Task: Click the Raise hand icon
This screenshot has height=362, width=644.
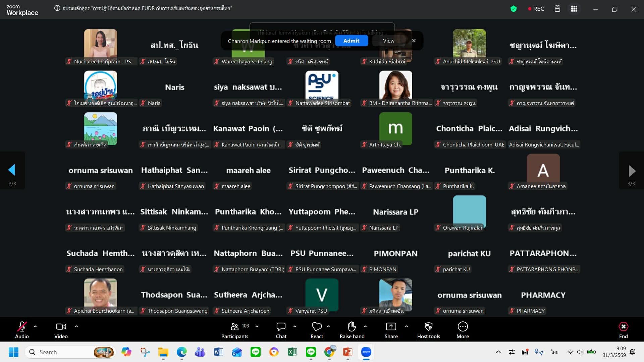Action: 352,326
